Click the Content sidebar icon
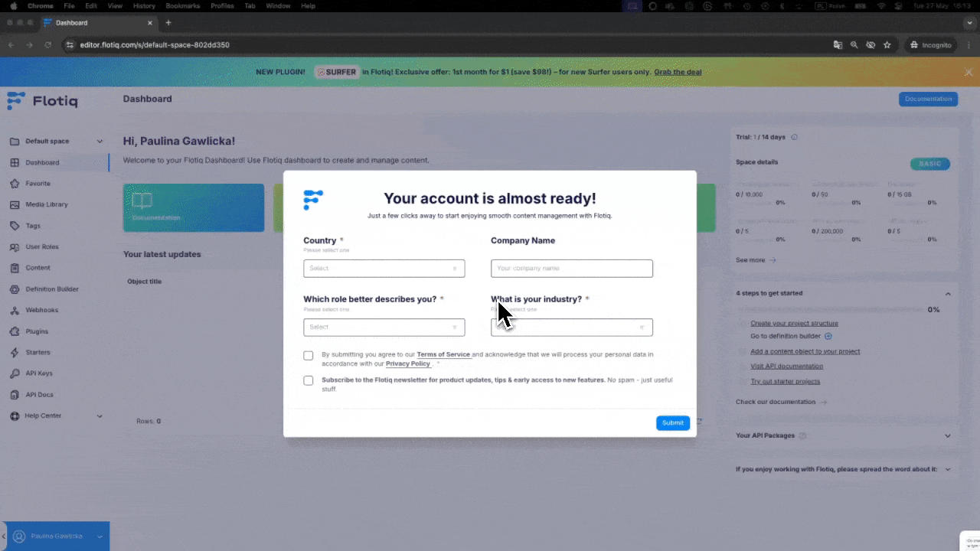The image size is (980, 551). [15, 268]
